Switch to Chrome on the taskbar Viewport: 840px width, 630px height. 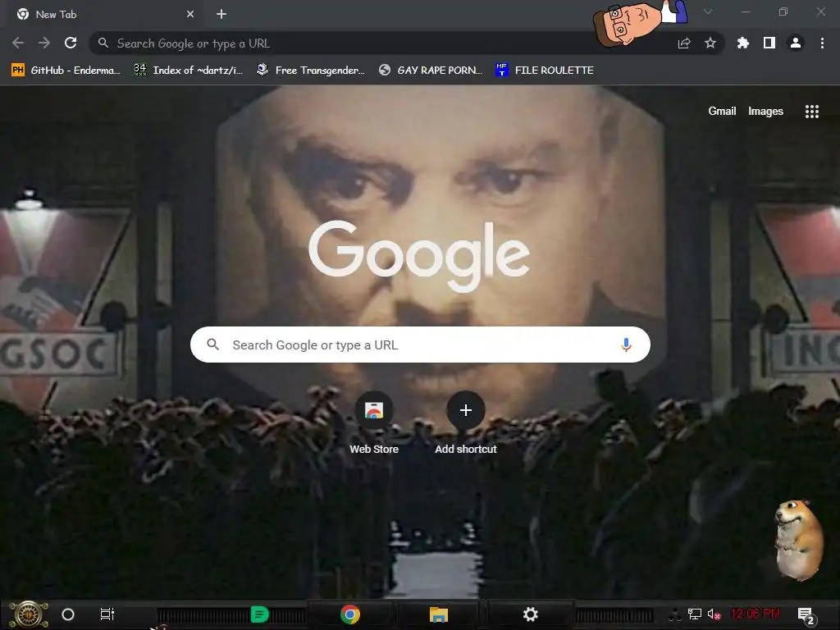pos(349,614)
